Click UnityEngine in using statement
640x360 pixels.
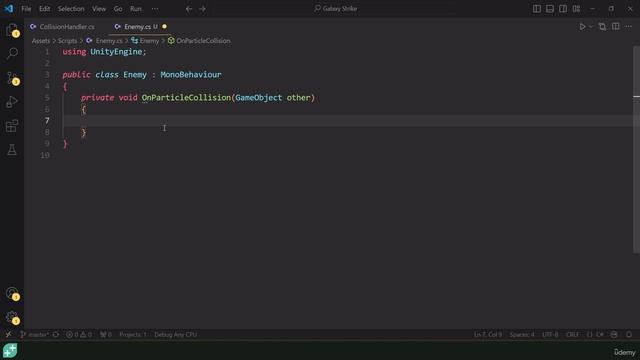point(116,52)
